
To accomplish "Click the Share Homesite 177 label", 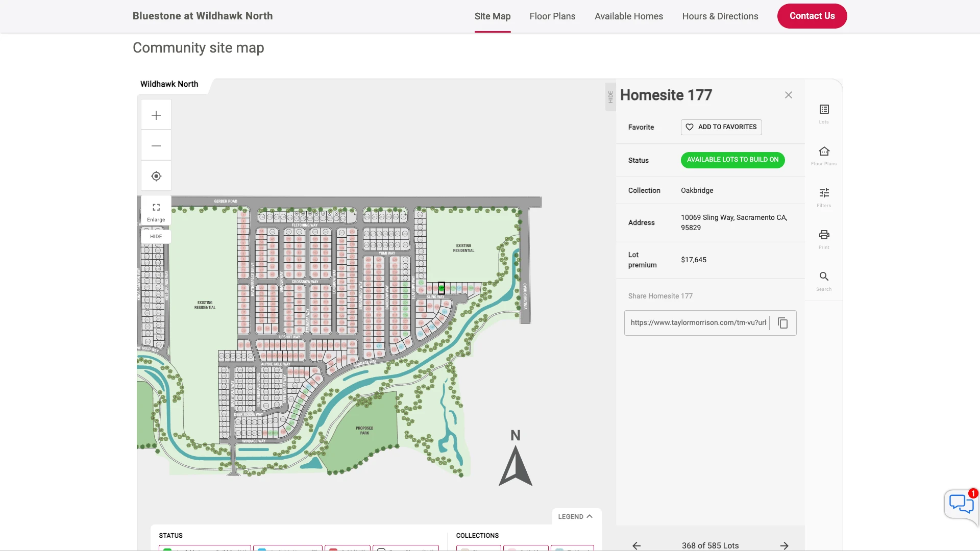I will [660, 296].
